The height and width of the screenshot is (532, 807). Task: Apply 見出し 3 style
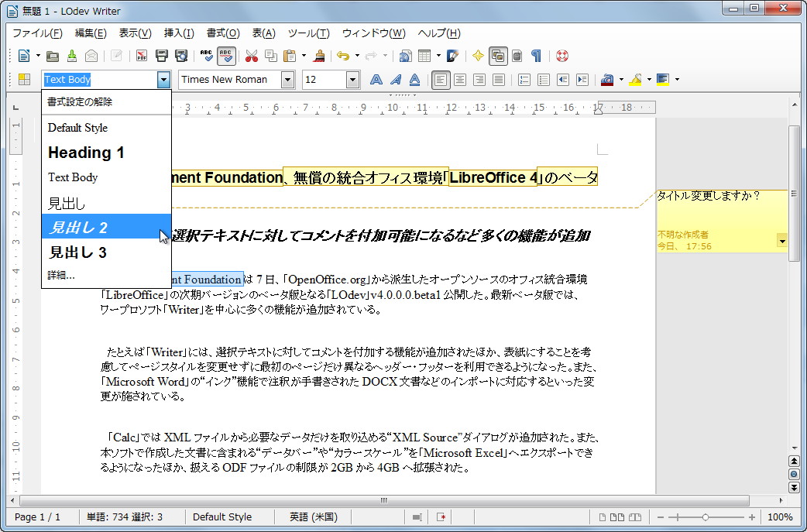click(x=106, y=252)
